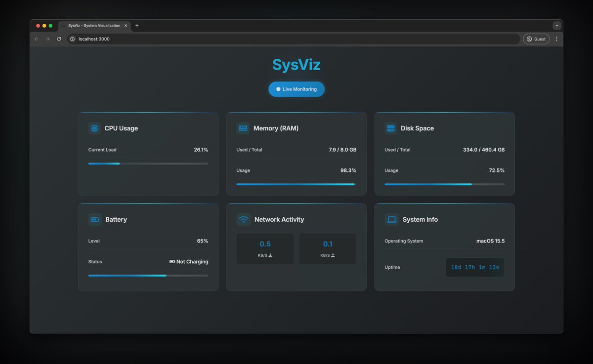Click the Memory (RAM) card title
The image size is (593, 364).
pyautogui.click(x=276, y=128)
